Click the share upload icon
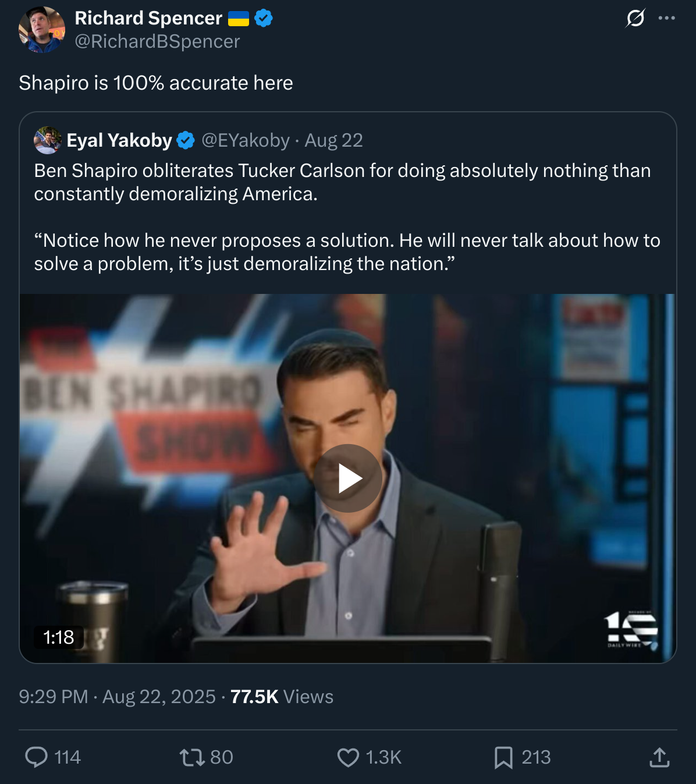Viewport: 696px width, 784px height. [659, 757]
